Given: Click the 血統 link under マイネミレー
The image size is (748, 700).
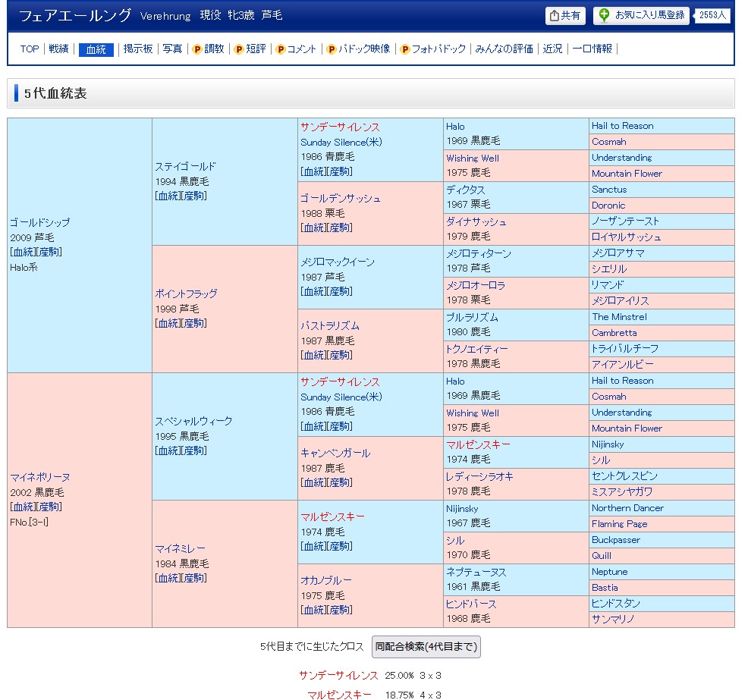Looking at the screenshot, I should tap(168, 578).
